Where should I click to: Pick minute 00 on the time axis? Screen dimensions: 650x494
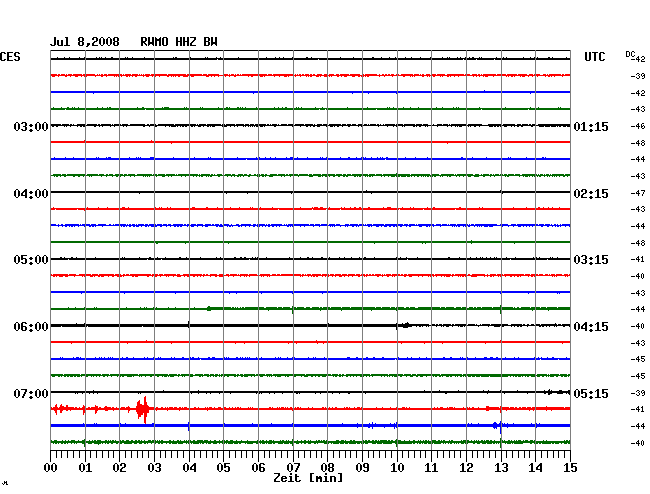pyautogui.click(x=51, y=468)
